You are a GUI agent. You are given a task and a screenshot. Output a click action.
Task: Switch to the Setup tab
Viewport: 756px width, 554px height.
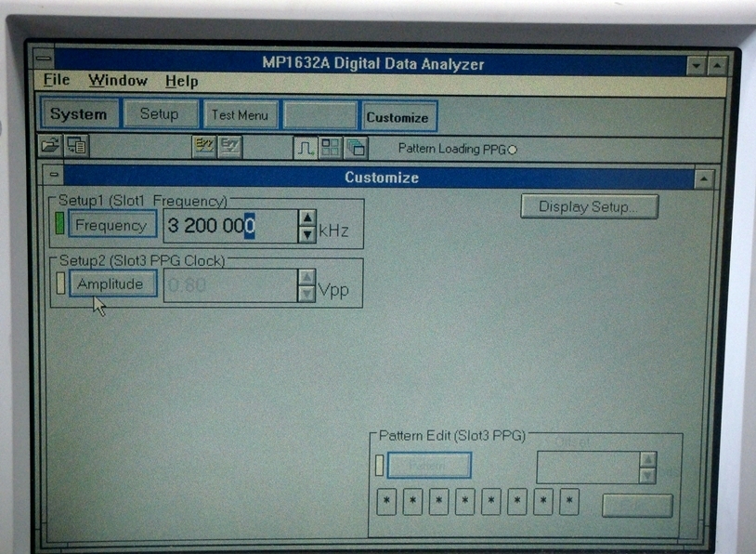(160, 114)
